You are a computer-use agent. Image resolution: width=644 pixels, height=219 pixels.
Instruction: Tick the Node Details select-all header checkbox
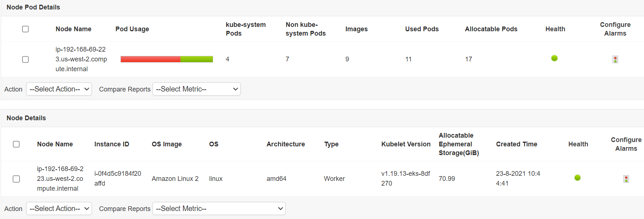pyautogui.click(x=16, y=144)
